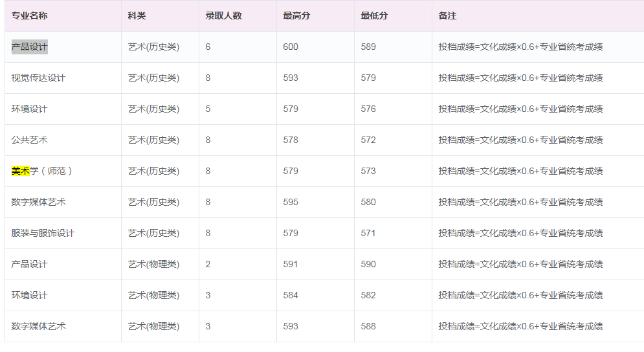Click highest score 591
The image size is (644, 352).
(291, 264)
